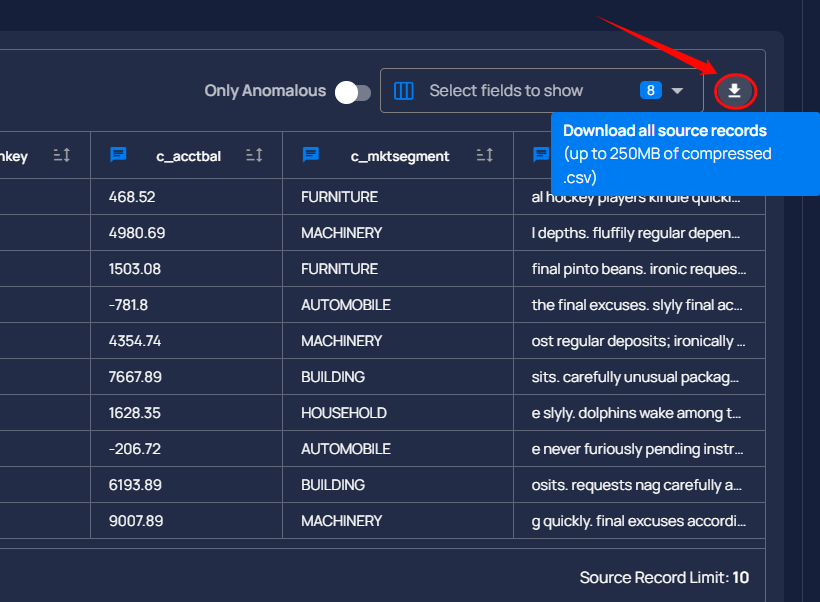Click the Source Record Limit: 10 text
The image size is (820, 602).
664,577
